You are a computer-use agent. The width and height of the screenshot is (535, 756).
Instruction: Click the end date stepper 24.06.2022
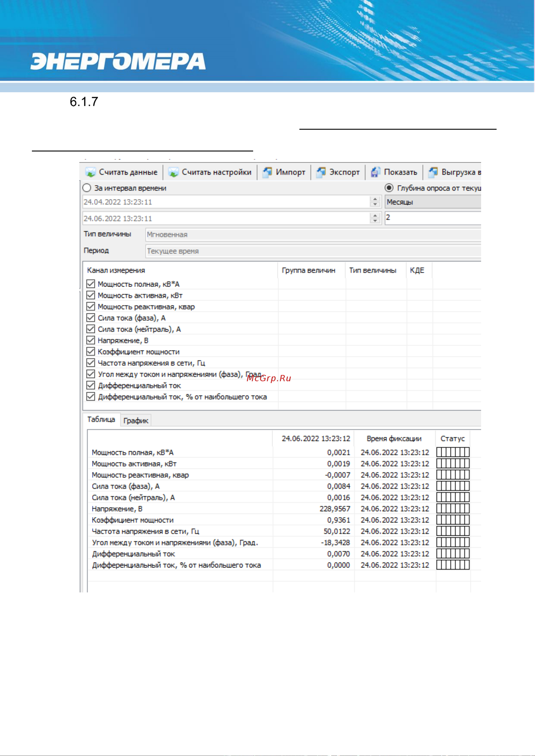375,218
